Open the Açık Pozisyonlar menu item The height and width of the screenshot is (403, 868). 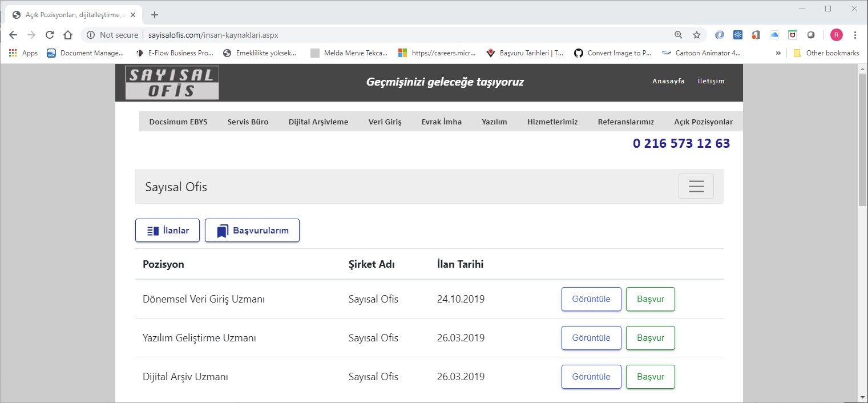(x=704, y=122)
